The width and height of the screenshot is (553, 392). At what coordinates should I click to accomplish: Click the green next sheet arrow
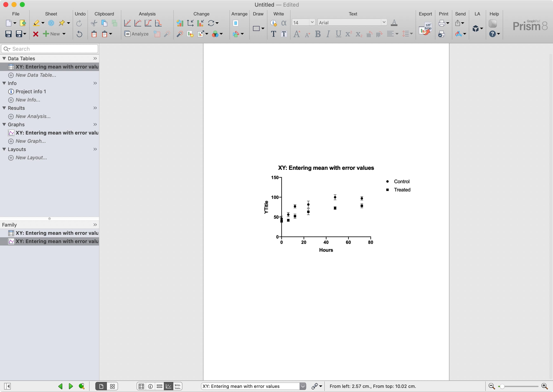tap(71, 386)
